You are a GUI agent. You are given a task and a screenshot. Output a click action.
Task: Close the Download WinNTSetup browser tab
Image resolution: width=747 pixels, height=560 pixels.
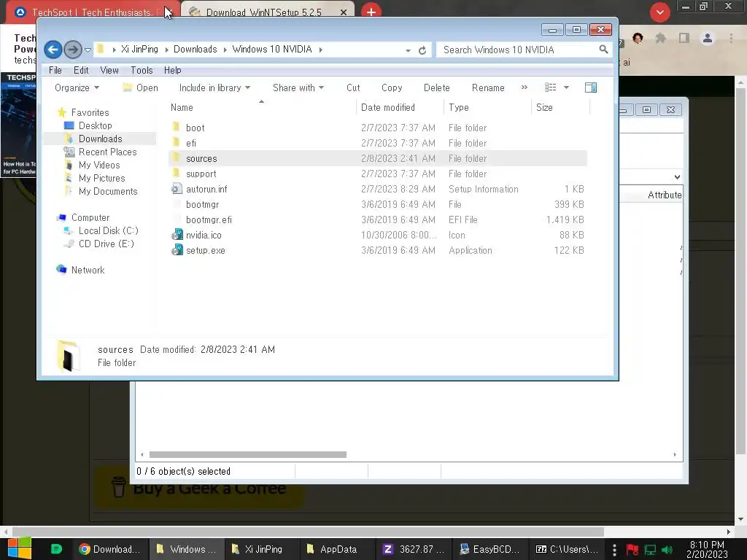pyautogui.click(x=344, y=12)
